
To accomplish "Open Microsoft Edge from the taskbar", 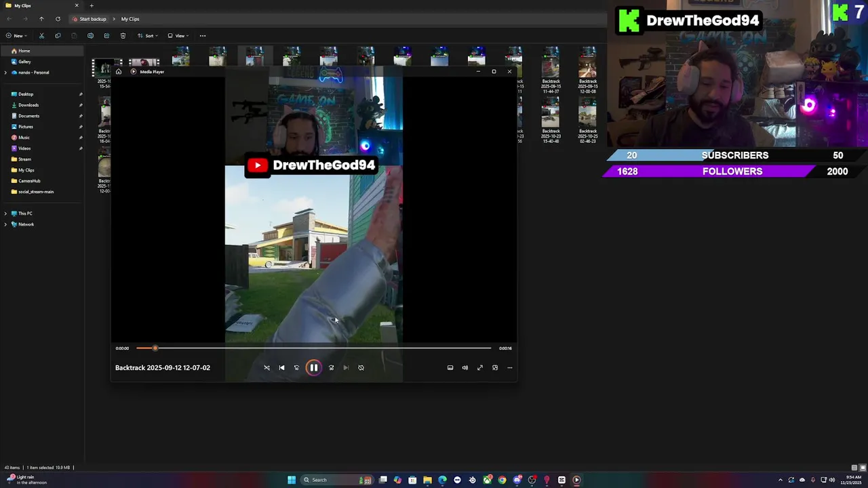I will 442,480.
